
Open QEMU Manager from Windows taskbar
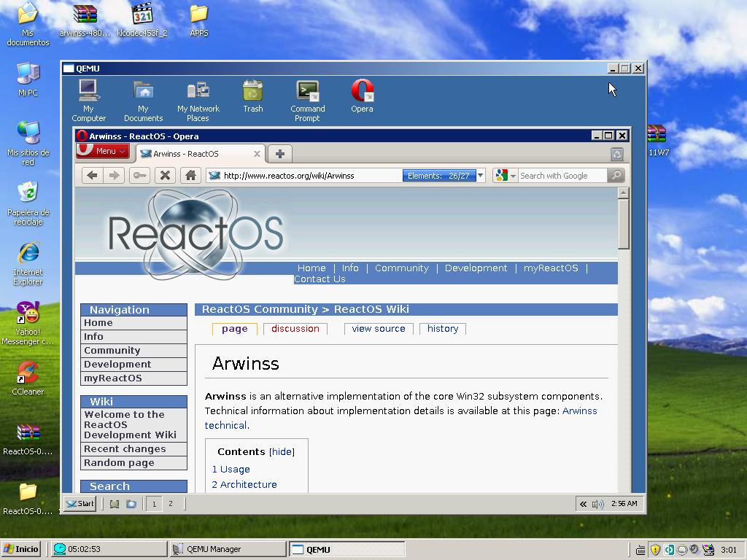[227, 549]
